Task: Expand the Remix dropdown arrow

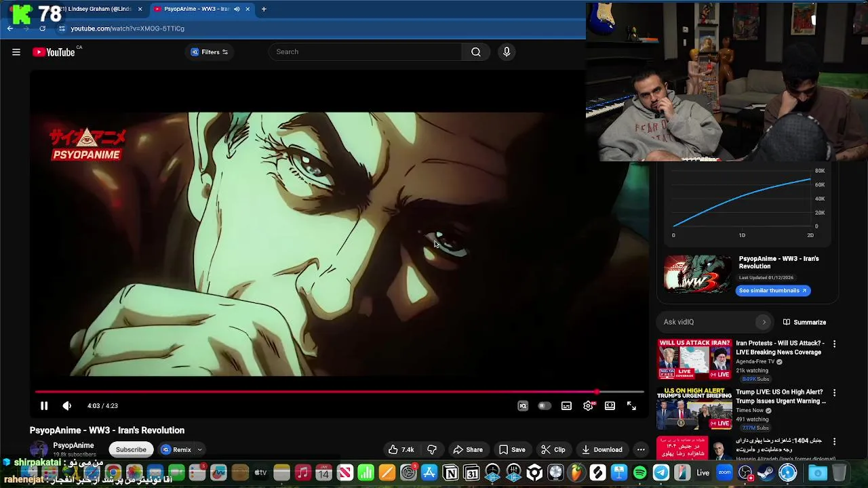Action: click(200, 450)
